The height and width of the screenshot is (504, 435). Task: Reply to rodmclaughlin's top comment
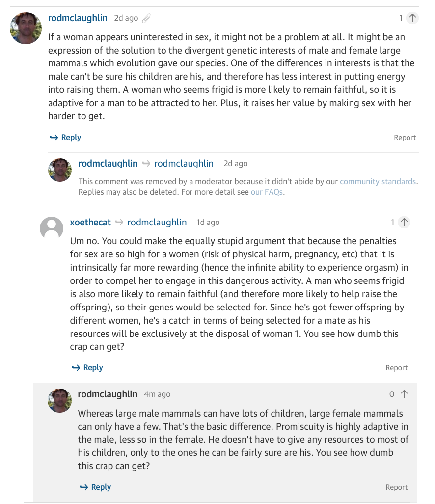65,137
